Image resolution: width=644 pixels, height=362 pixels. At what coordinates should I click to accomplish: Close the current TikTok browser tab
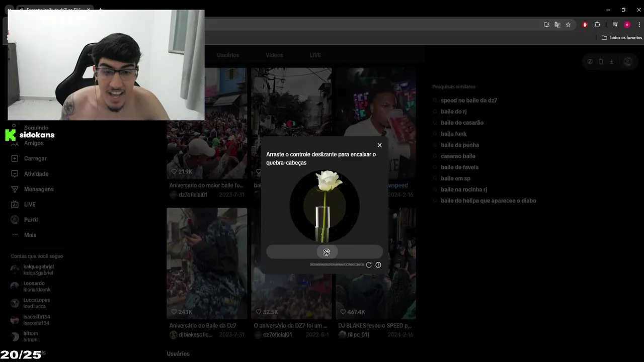(88, 10)
